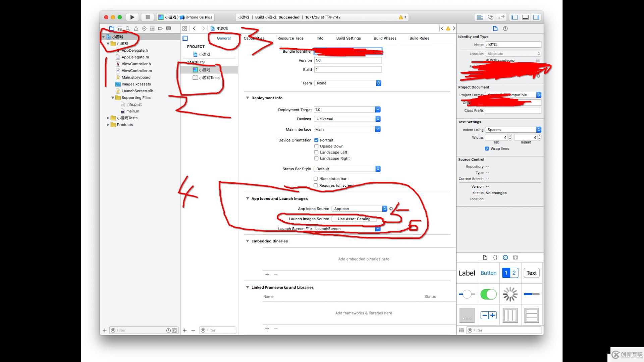Click the Use Asset Catalog button
Image resolution: width=644 pixels, height=362 pixels.
click(x=354, y=219)
